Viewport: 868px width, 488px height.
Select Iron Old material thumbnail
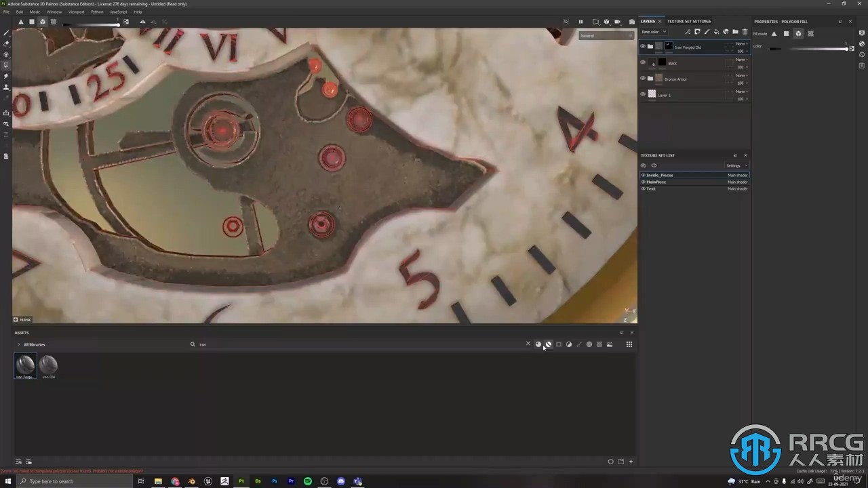pyautogui.click(x=48, y=367)
